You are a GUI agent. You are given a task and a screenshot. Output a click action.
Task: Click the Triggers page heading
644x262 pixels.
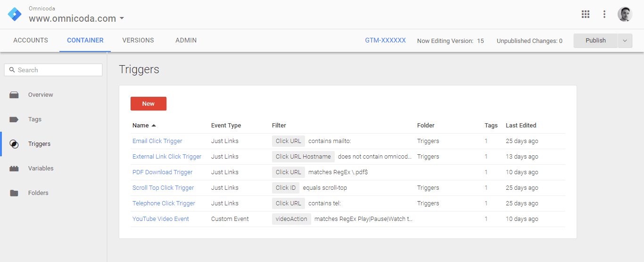[139, 69]
